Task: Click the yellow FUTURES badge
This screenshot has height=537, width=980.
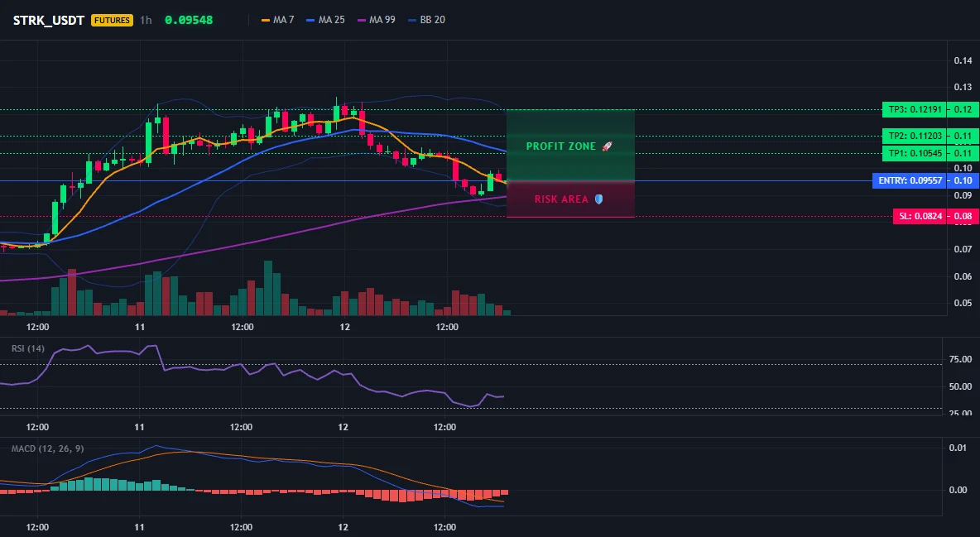Action: [112, 21]
